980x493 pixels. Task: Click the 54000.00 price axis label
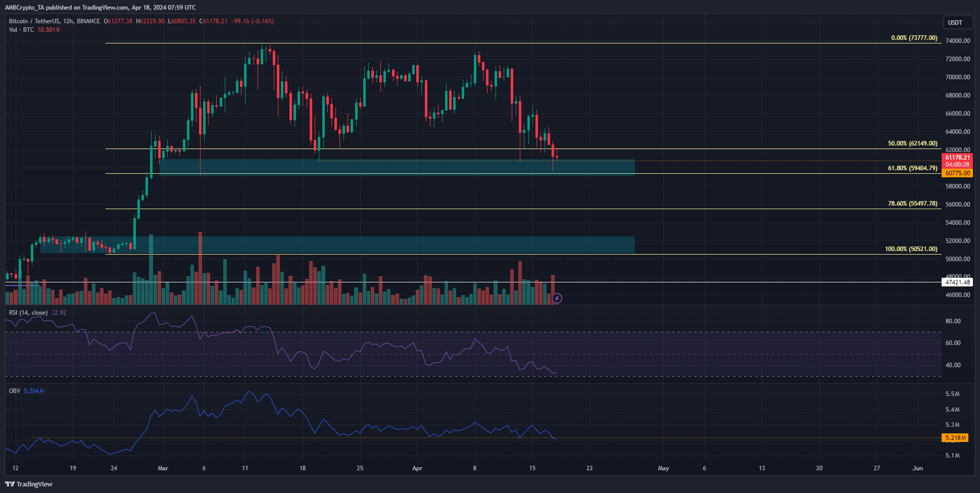click(x=957, y=223)
